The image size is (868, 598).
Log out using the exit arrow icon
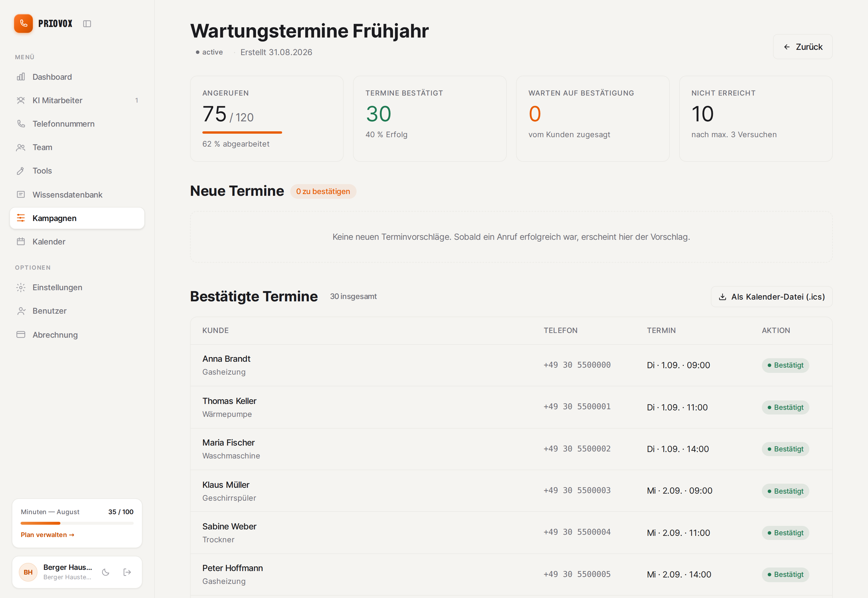(x=127, y=572)
